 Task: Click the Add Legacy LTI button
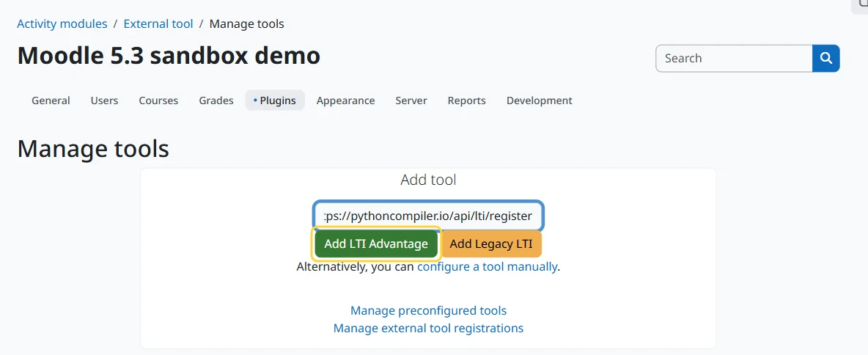(x=491, y=244)
